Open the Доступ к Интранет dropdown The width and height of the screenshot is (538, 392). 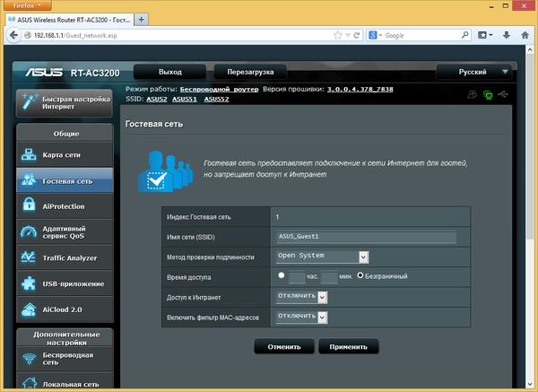click(301, 297)
